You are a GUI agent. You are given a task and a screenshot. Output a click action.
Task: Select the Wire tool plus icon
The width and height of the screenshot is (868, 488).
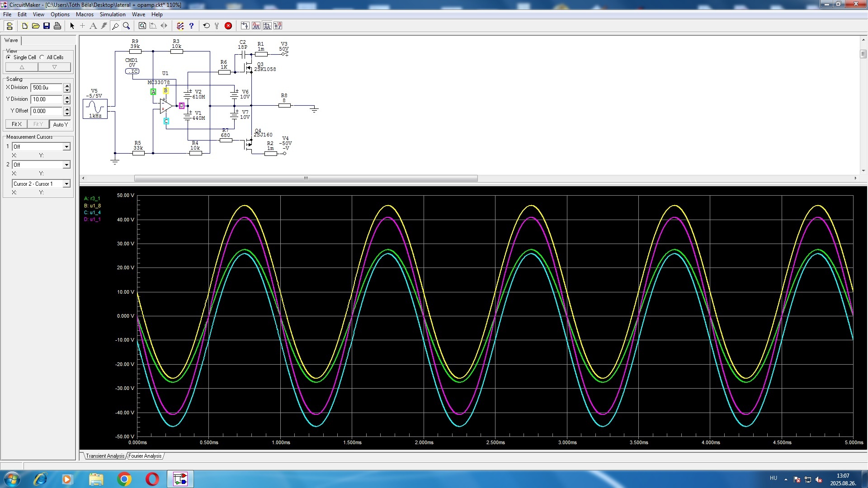pos(82,26)
